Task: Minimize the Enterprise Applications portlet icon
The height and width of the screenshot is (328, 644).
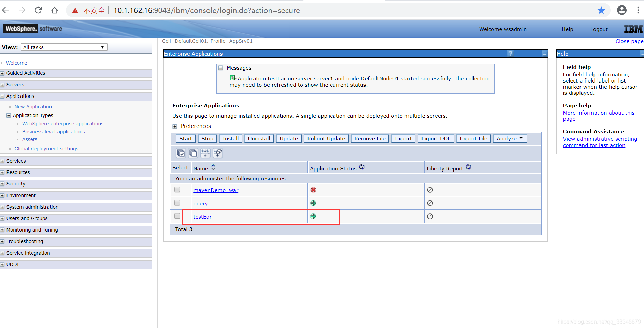Action: click(x=544, y=54)
